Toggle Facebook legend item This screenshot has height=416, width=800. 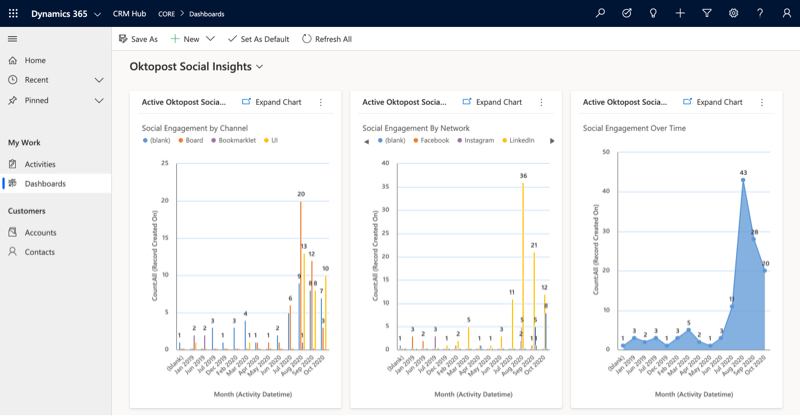(x=432, y=140)
